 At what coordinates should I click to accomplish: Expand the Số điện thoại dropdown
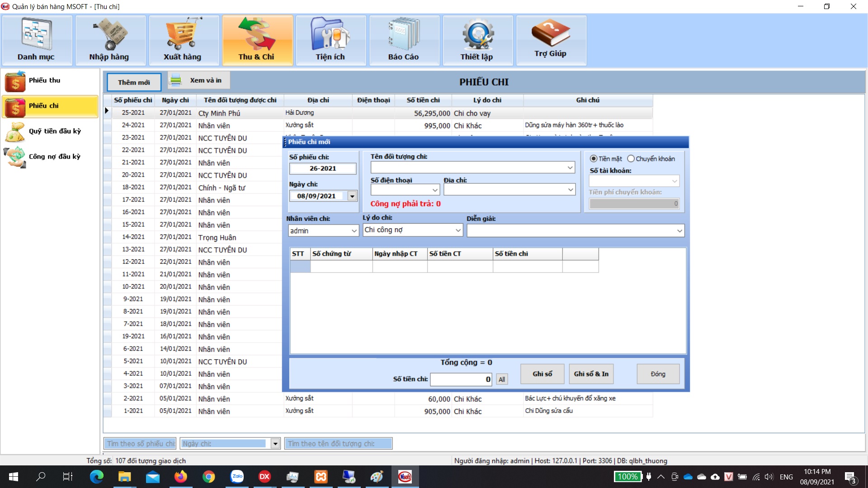pyautogui.click(x=434, y=190)
